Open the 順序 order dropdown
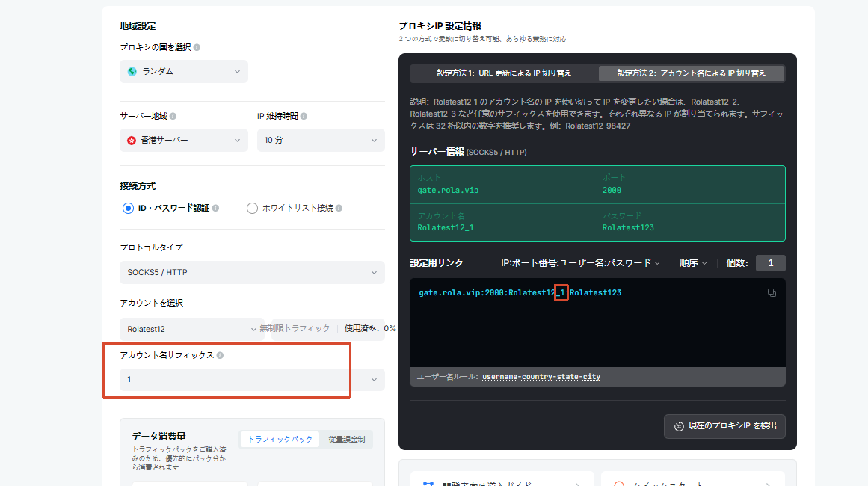868x486 pixels. click(693, 263)
